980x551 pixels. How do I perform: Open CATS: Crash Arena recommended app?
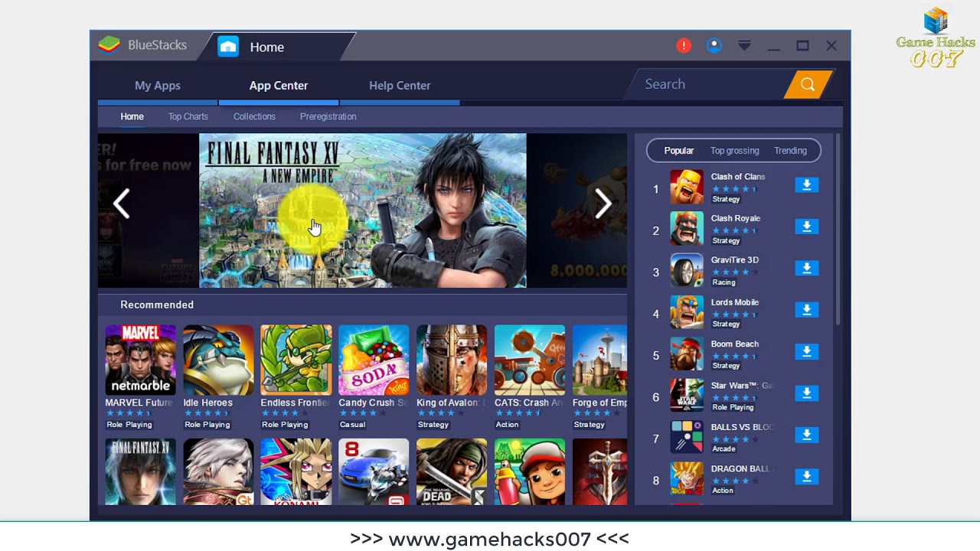[530, 360]
